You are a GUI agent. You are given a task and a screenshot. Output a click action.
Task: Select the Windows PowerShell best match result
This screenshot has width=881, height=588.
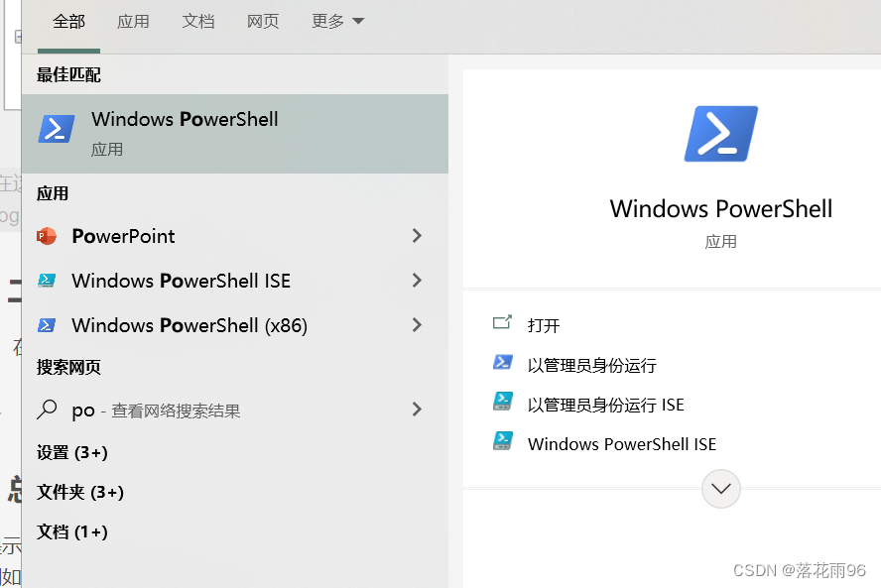click(235, 134)
